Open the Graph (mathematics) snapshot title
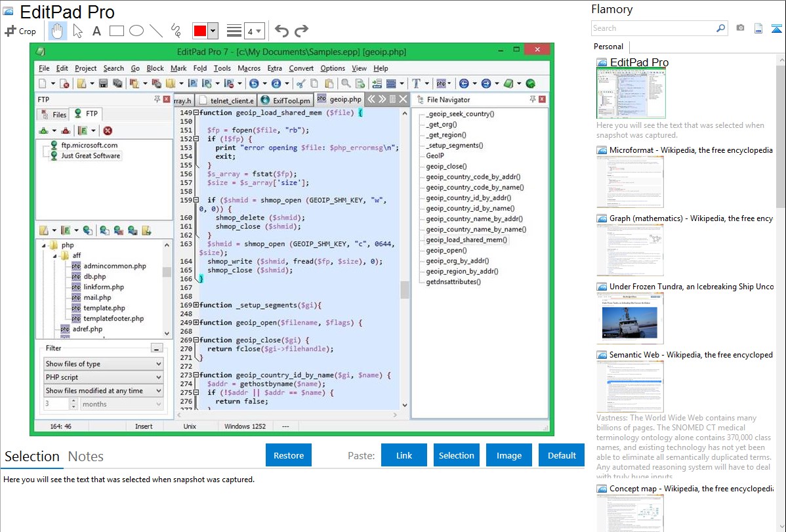Image resolution: width=786 pixels, height=532 pixels. [691, 218]
